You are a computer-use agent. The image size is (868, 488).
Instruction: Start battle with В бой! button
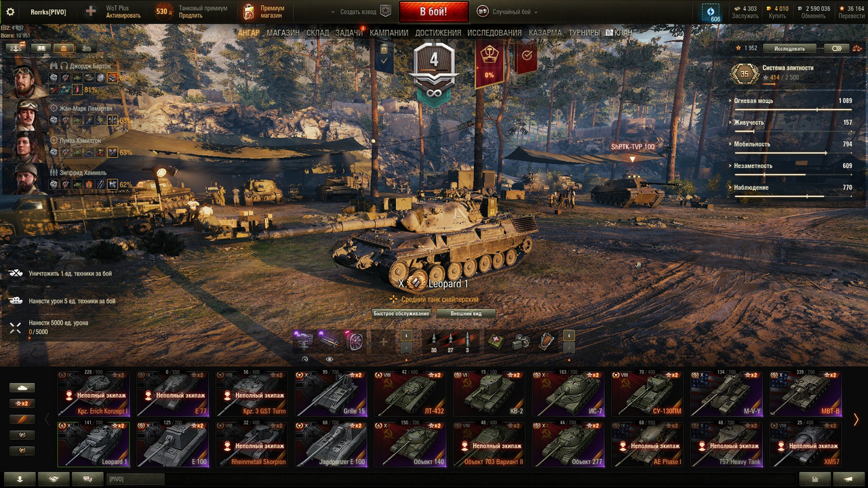[x=433, y=12]
